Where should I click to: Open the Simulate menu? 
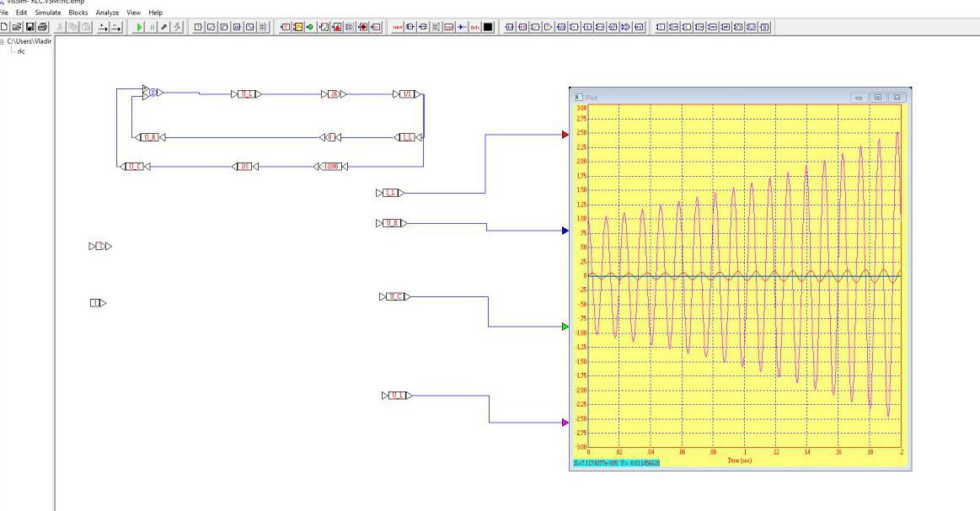(x=48, y=13)
